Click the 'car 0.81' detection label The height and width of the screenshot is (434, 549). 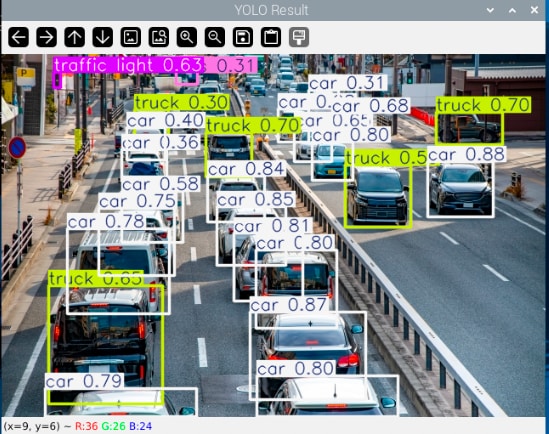pos(273,226)
